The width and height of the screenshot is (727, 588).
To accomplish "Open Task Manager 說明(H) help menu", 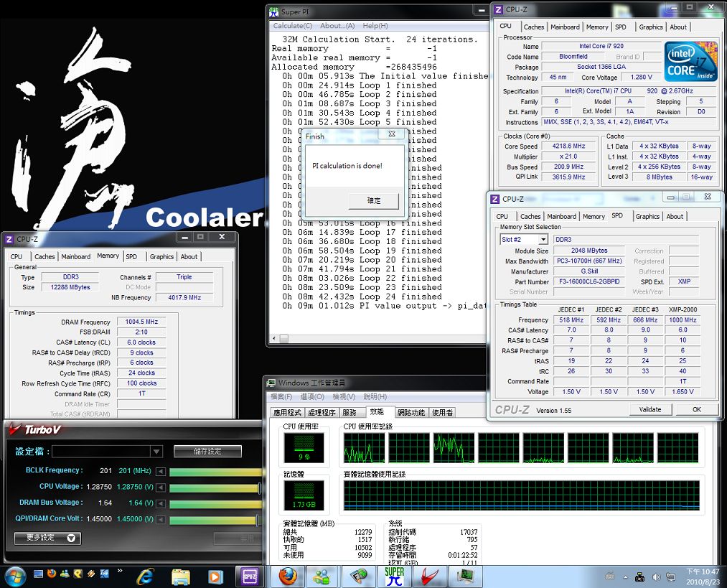I will (x=375, y=396).
